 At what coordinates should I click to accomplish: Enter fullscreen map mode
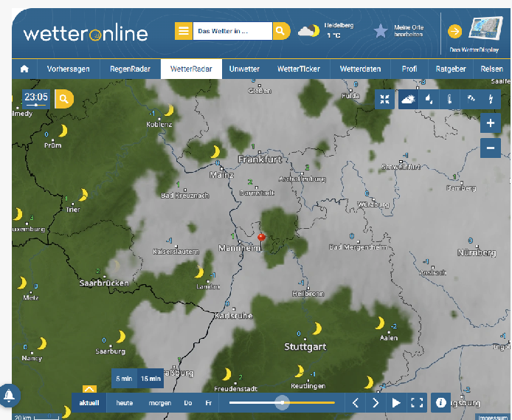pyautogui.click(x=417, y=403)
